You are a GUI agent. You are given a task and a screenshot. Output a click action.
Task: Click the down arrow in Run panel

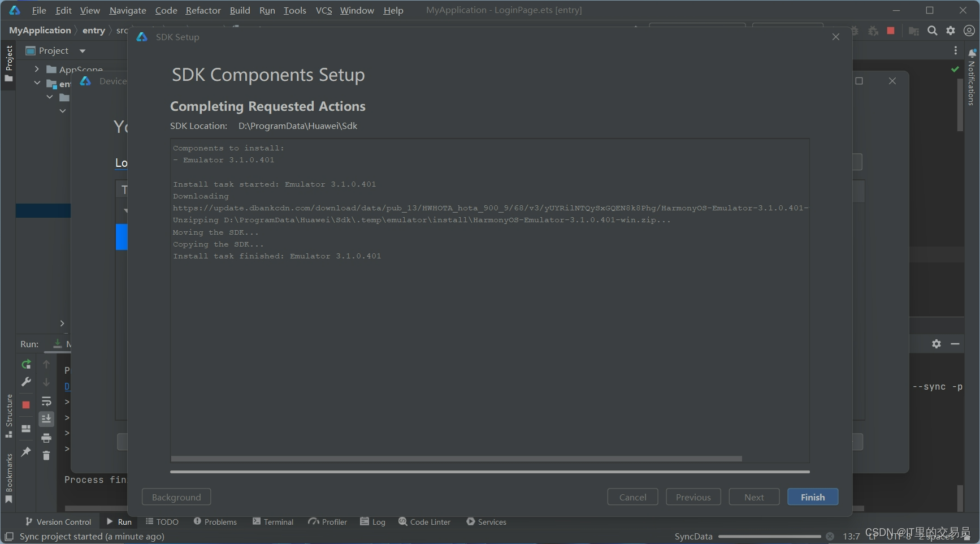(46, 382)
